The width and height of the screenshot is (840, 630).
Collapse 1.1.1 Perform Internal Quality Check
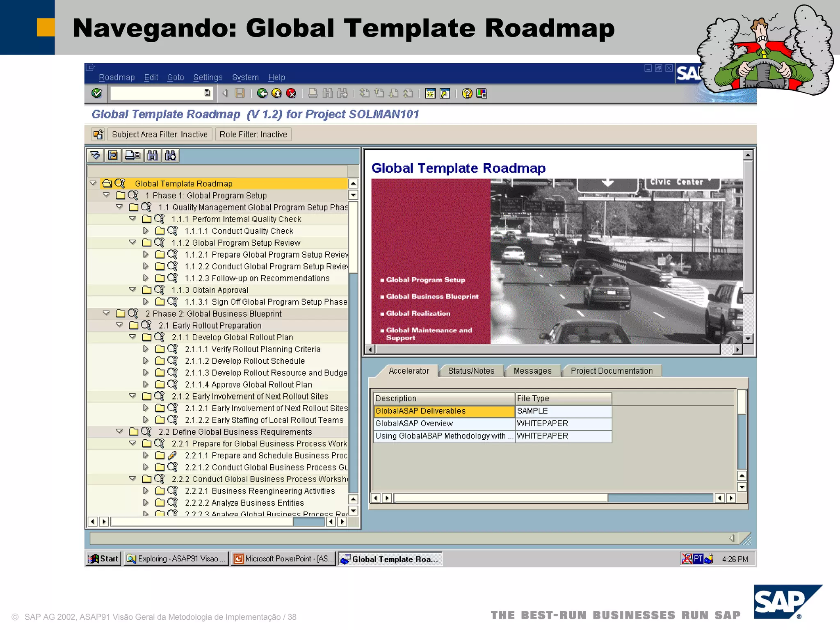[132, 219]
